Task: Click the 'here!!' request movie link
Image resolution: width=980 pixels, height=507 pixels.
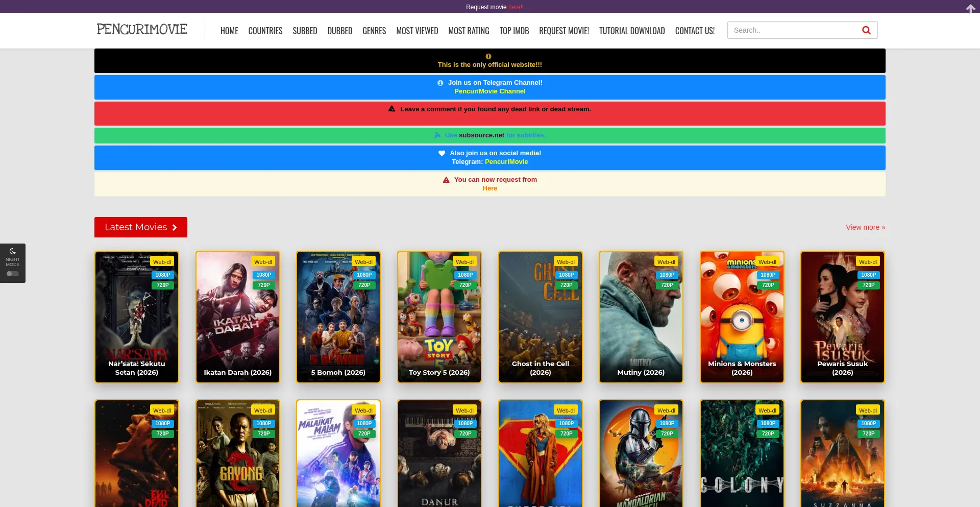Action: [516, 7]
